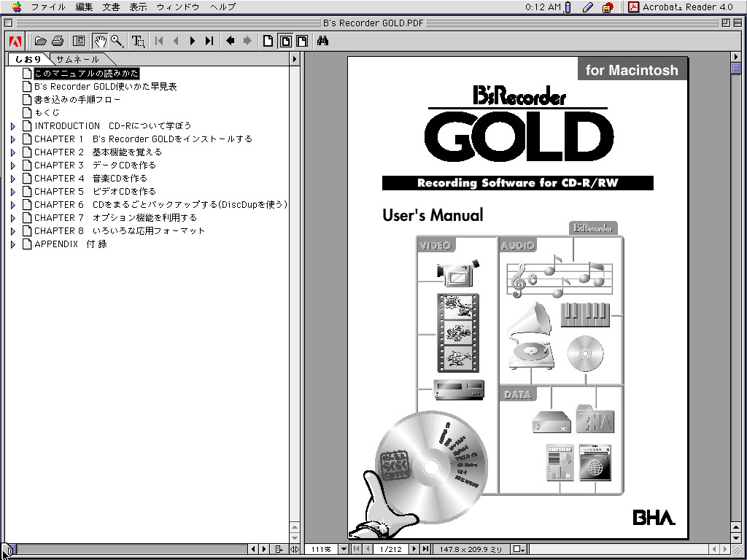Go to first page toolbar icon

tap(159, 41)
